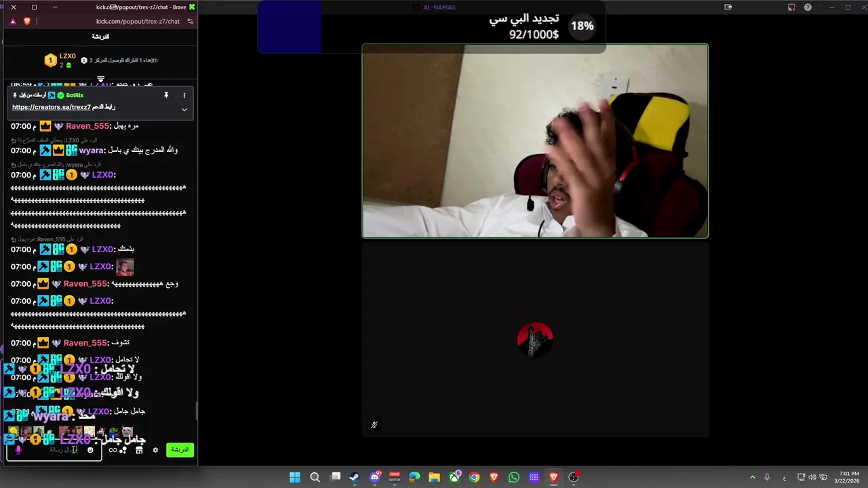Expand the gift leaderboard handle
The image size is (868, 488).
(100, 79)
